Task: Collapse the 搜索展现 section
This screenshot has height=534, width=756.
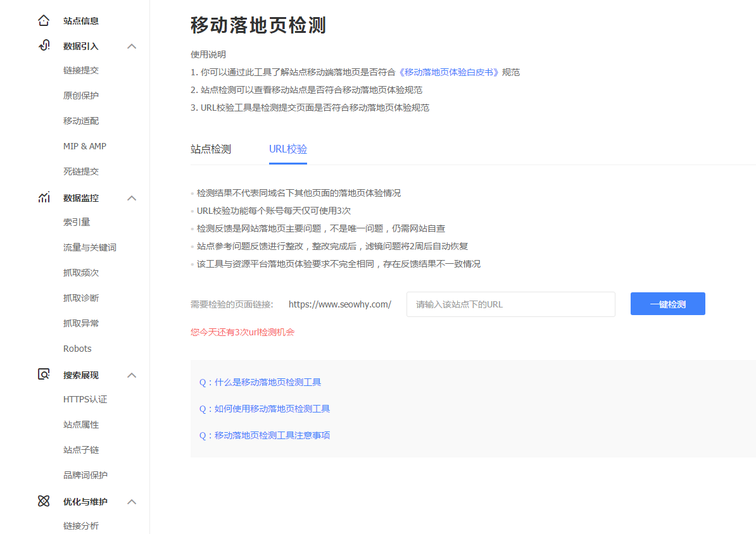Action: [x=132, y=375]
